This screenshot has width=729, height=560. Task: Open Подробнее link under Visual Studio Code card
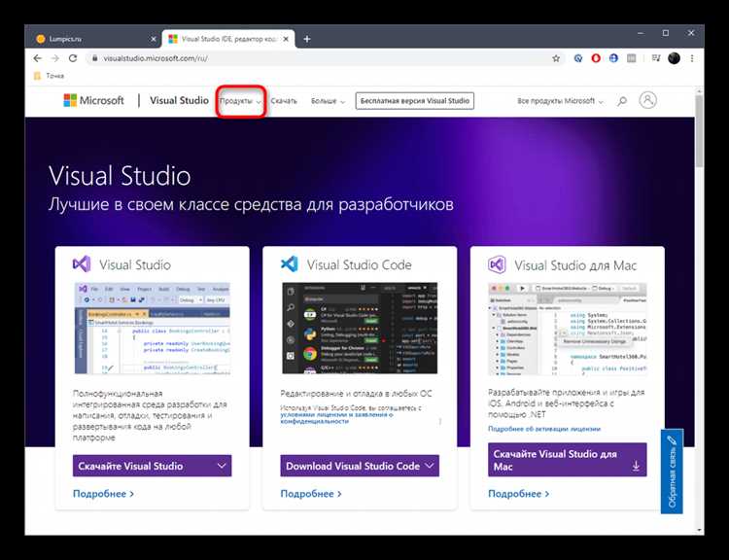coord(311,494)
